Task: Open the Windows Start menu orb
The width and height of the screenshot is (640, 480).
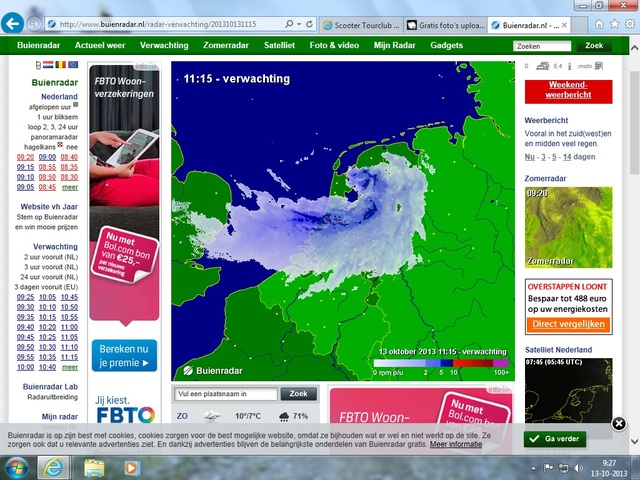Action: 17,467
